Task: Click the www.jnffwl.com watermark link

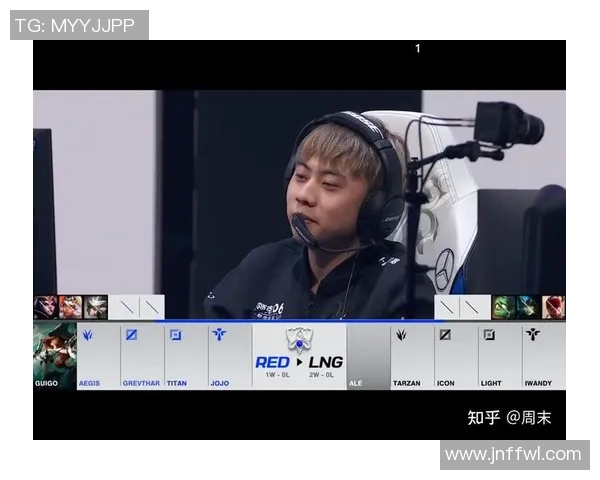Action: [513, 455]
